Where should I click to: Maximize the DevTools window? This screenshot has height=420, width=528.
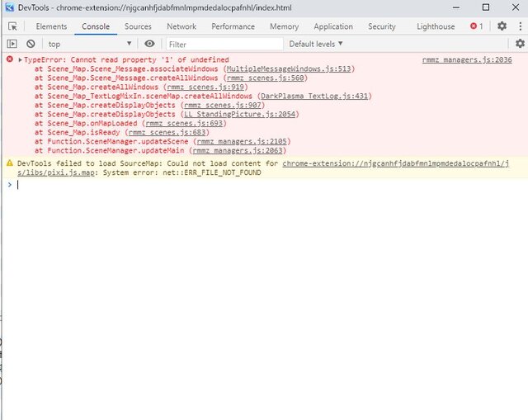[x=486, y=7]
